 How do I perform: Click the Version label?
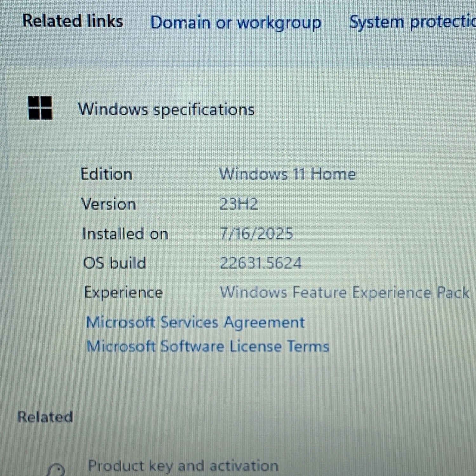(x=109, y=204)
